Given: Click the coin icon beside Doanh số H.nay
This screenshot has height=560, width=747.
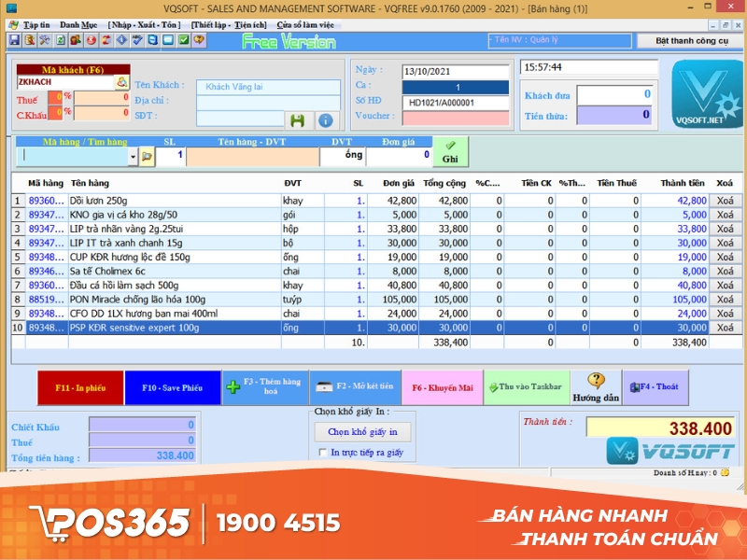Looking at the screenshot, I should point(725,472).
